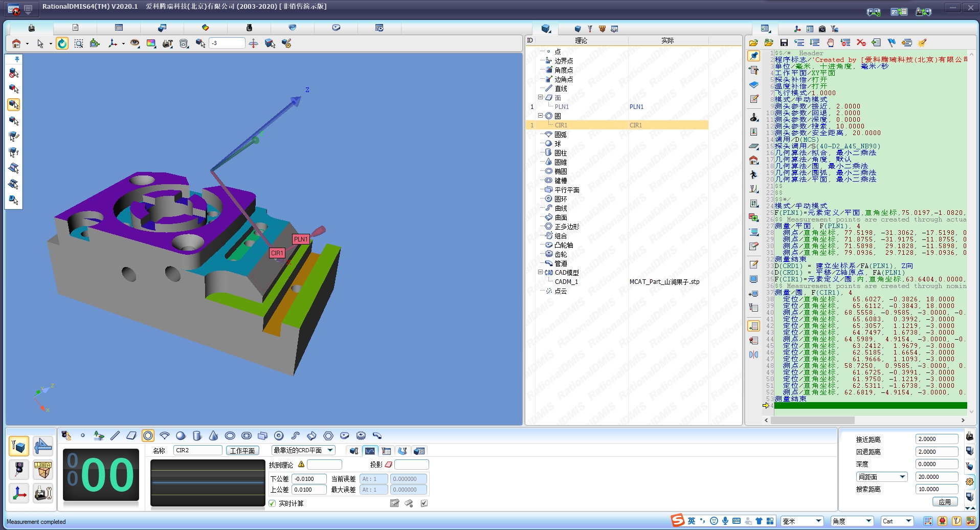This screenshot has width=980, height=530.
Task: Click the Sogou input method icon
Action: pyautogui.click(x=678, y=520)
